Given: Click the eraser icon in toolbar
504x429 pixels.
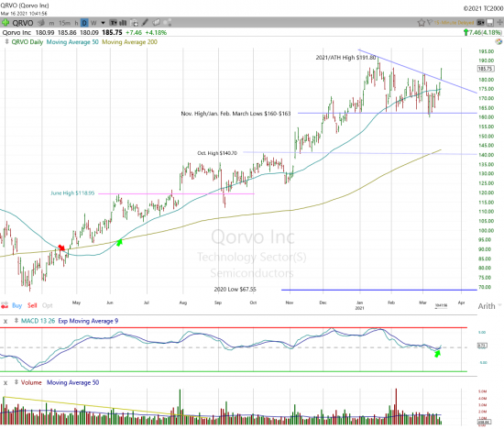Looking at the screenshot, I should (x=156, y=23).
